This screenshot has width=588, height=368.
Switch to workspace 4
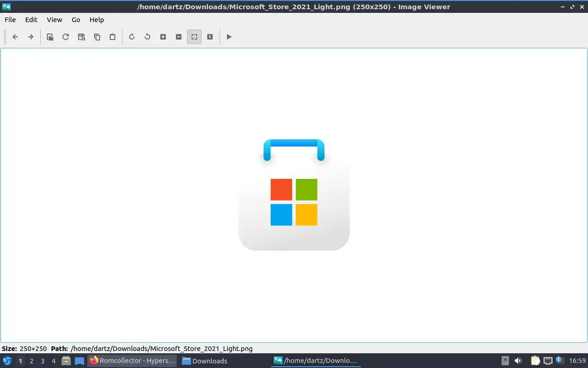pyautogui.click(x=54, y=361)
